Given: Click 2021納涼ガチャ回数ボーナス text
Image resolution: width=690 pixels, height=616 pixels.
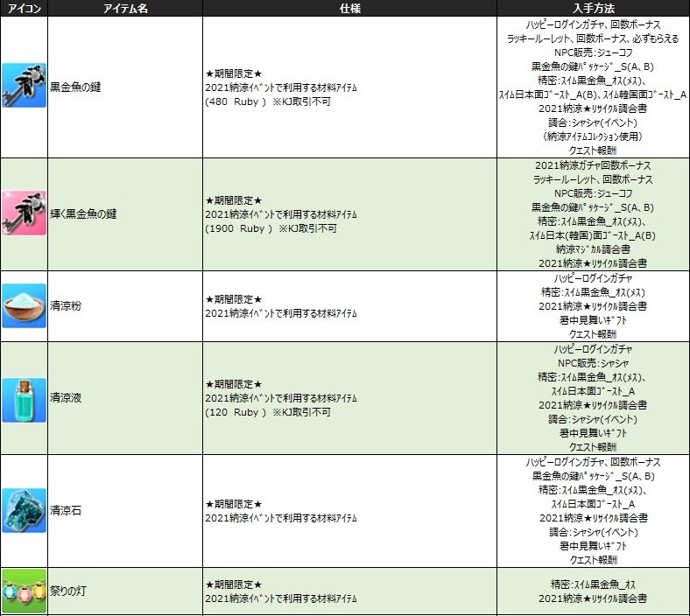Looking at the screenshot, I should point(593,165).
